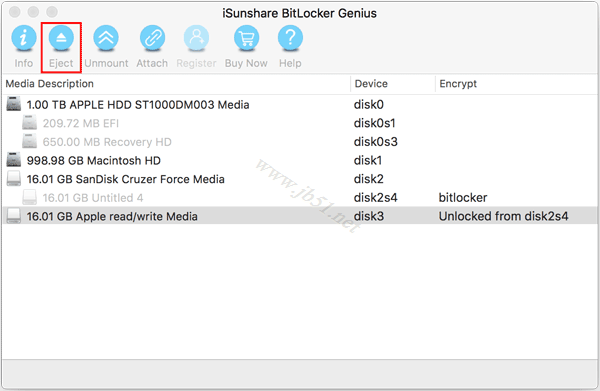
Task: Select 16.01 GB Untitled 4 partition
Action: click(300, 198)
